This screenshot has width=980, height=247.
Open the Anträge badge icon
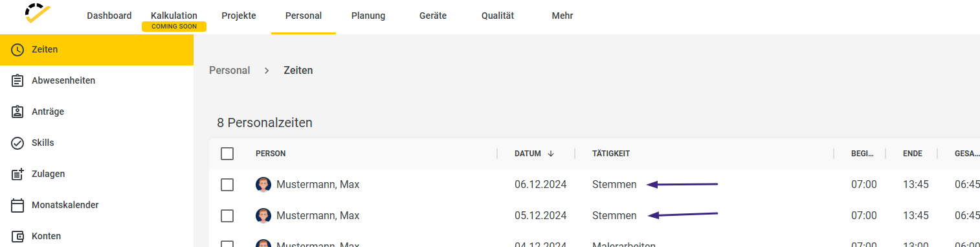[18, 112]
